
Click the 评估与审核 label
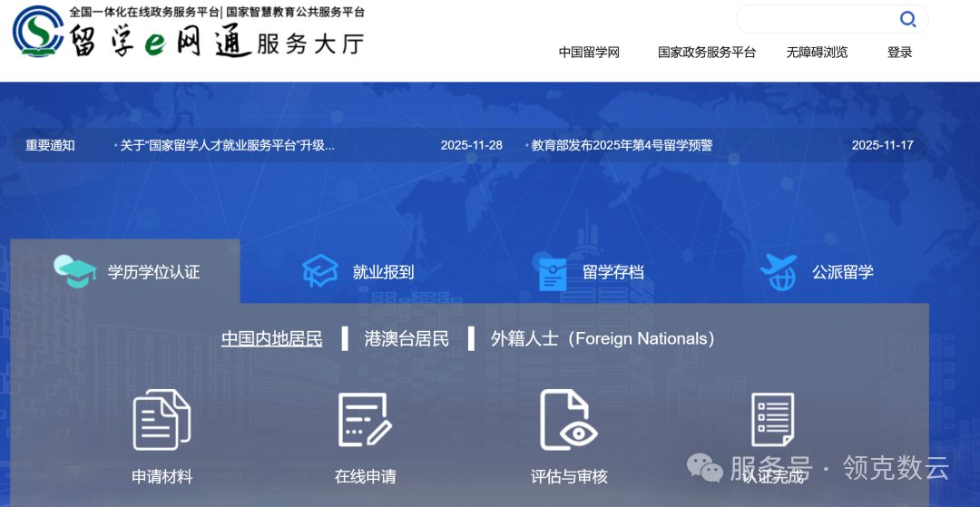(569, 478)
